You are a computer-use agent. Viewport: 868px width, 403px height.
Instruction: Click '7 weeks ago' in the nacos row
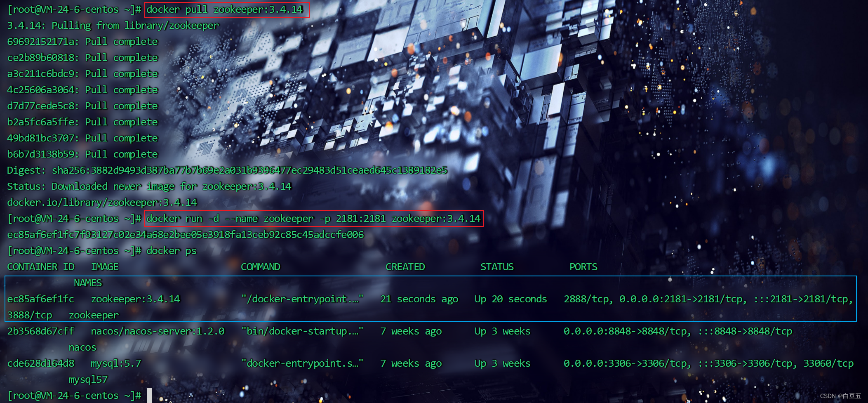(411, 331)
